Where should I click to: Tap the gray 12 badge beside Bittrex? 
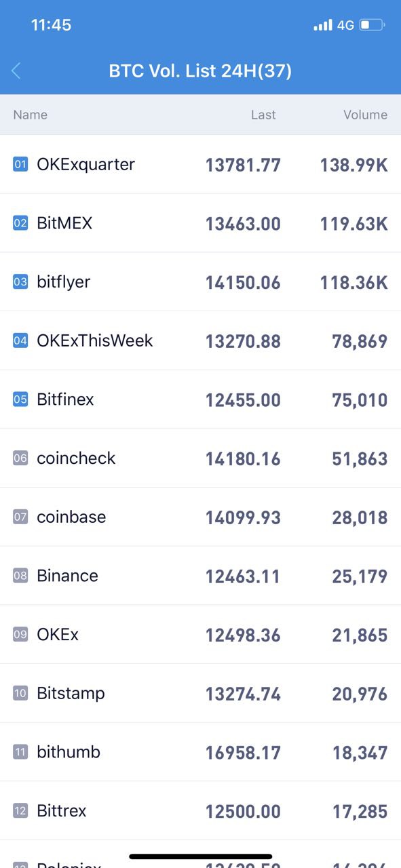tap(20, 811)
